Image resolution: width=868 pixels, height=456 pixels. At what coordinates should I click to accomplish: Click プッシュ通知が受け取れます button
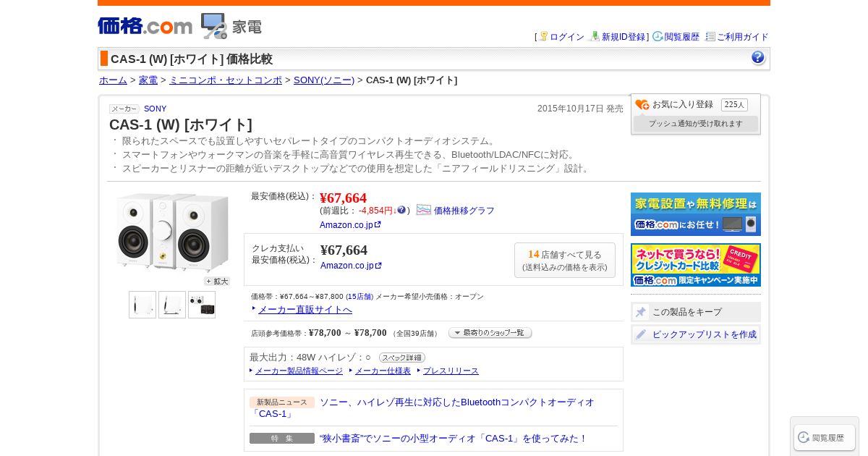[696, 124]
